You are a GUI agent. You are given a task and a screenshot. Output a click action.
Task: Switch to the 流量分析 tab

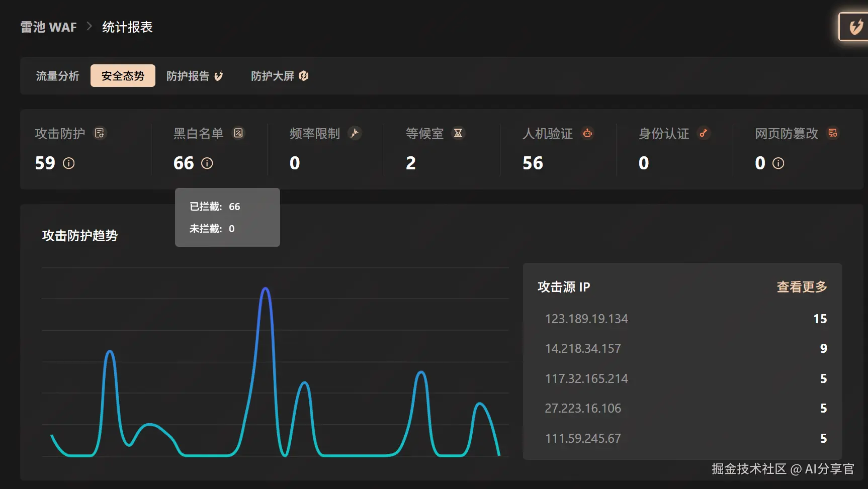tap(58, 76)
